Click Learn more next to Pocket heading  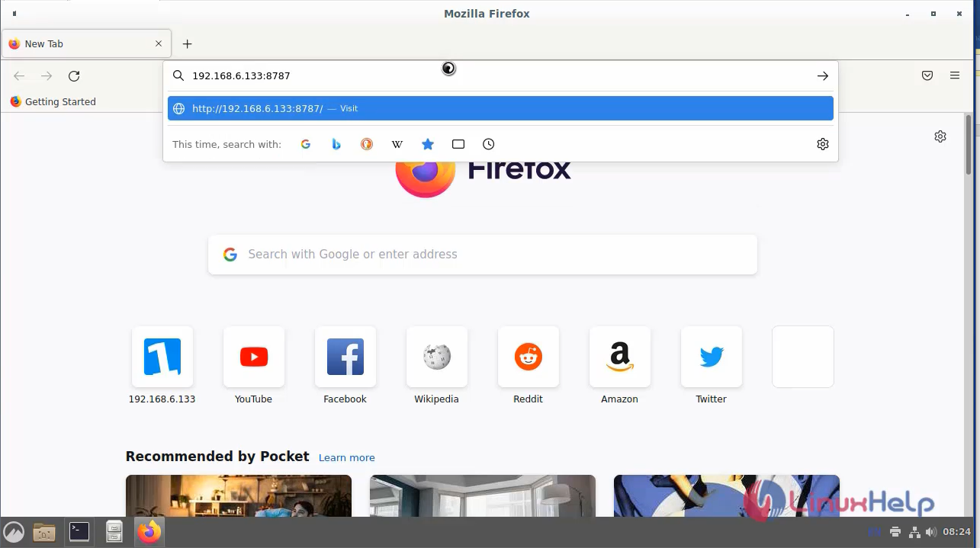347,457
